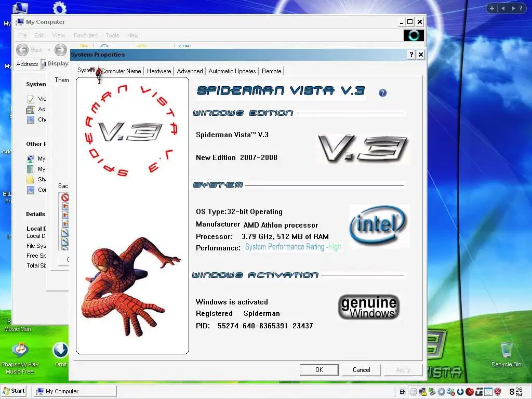This screenshot has height=399, width=532.
Task: Click the Spider-Man crouching image
Action: pyautogui.click(x=130, y=287)
